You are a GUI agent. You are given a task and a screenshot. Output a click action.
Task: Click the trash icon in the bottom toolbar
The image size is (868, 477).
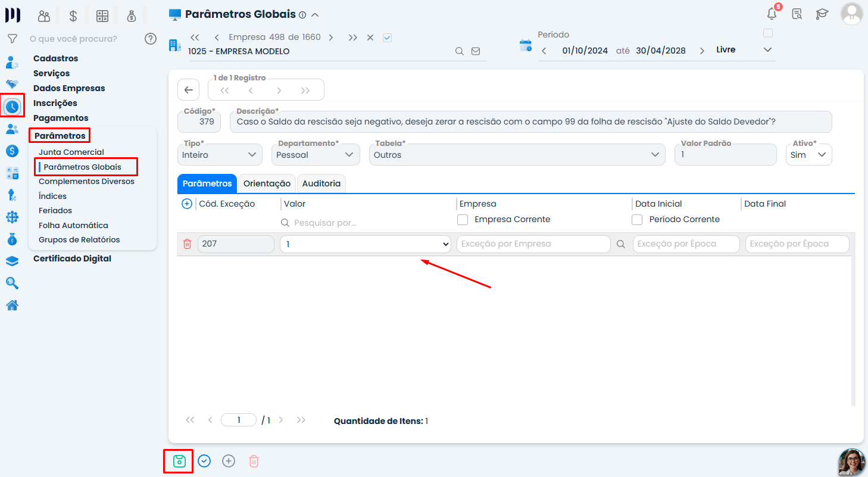254,461
